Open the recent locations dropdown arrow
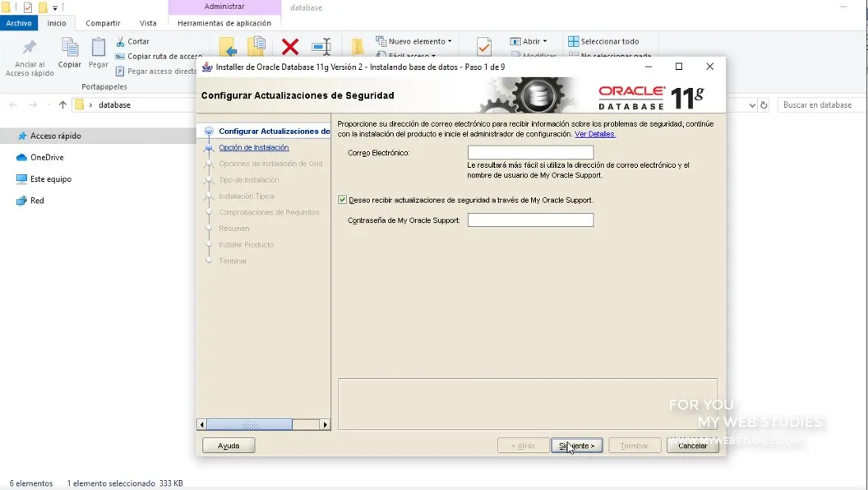This screenshot has height=490, width=868. (x=48, y=104)
